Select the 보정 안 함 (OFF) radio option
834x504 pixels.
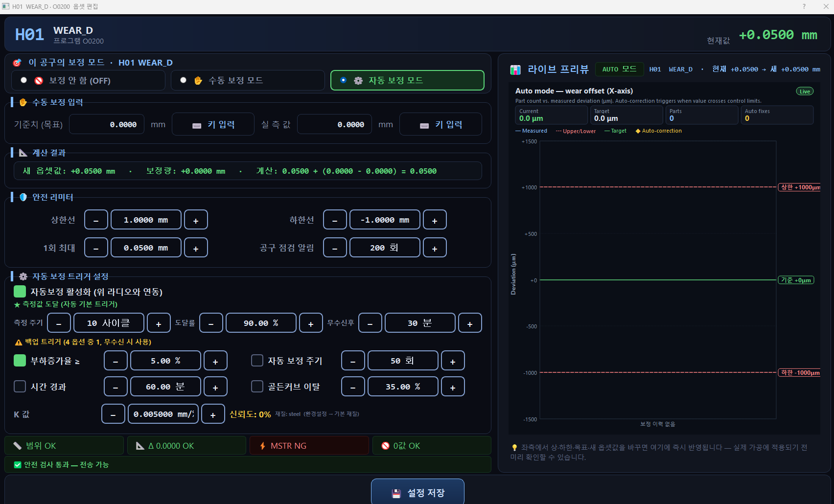88,80
